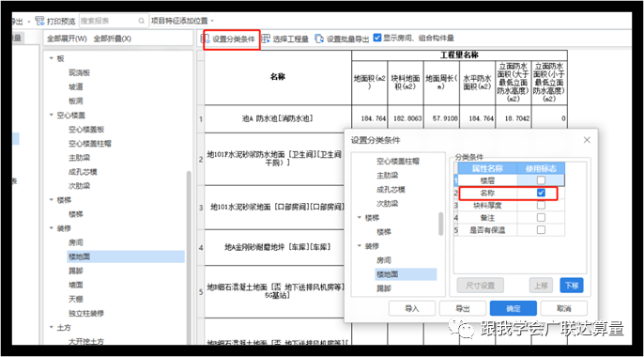
Task: Click table cell 地A金刚砂耐磨地坪 [车库][车库]
Action: pos(277,247)
